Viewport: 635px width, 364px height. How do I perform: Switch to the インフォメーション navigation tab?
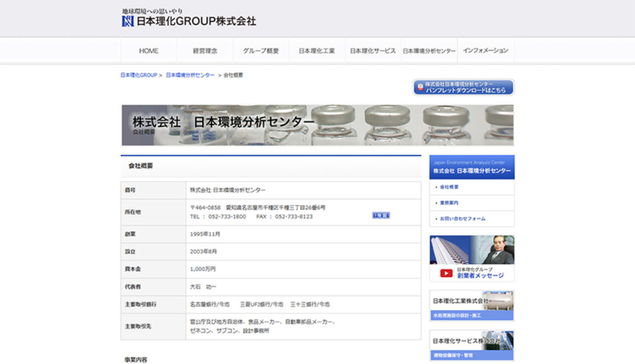484,50
